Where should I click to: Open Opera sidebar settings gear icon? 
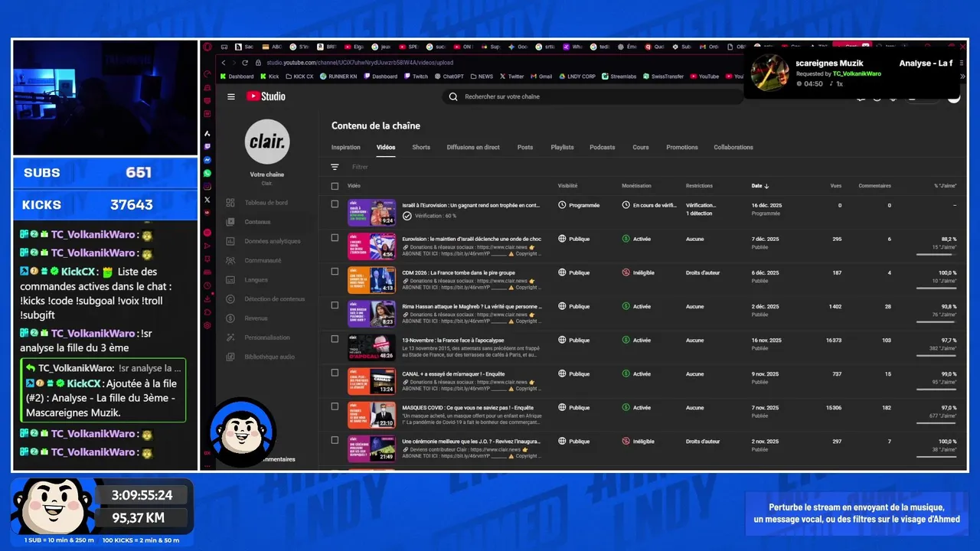207,324
